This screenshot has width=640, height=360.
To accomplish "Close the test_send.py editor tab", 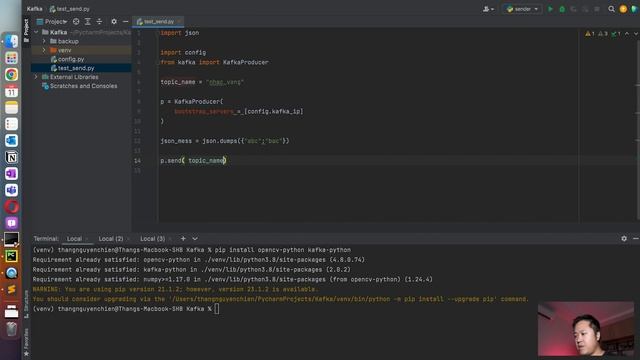I will [x=179, y=22].
